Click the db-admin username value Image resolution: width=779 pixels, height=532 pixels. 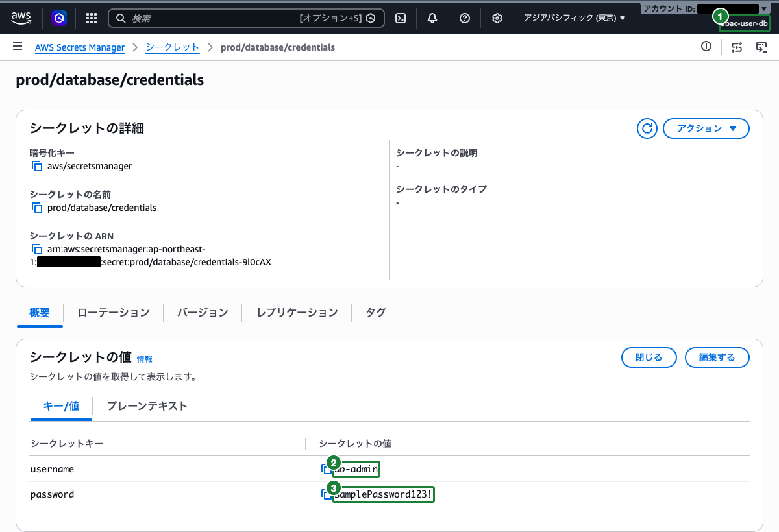click(x=356, y=468)
